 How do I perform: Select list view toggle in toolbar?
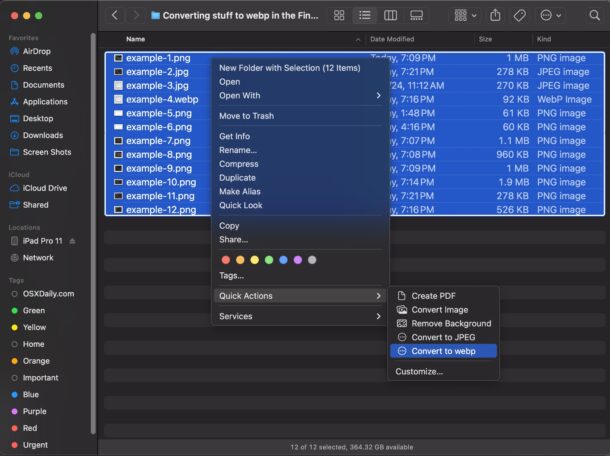(x=366, y=16)
